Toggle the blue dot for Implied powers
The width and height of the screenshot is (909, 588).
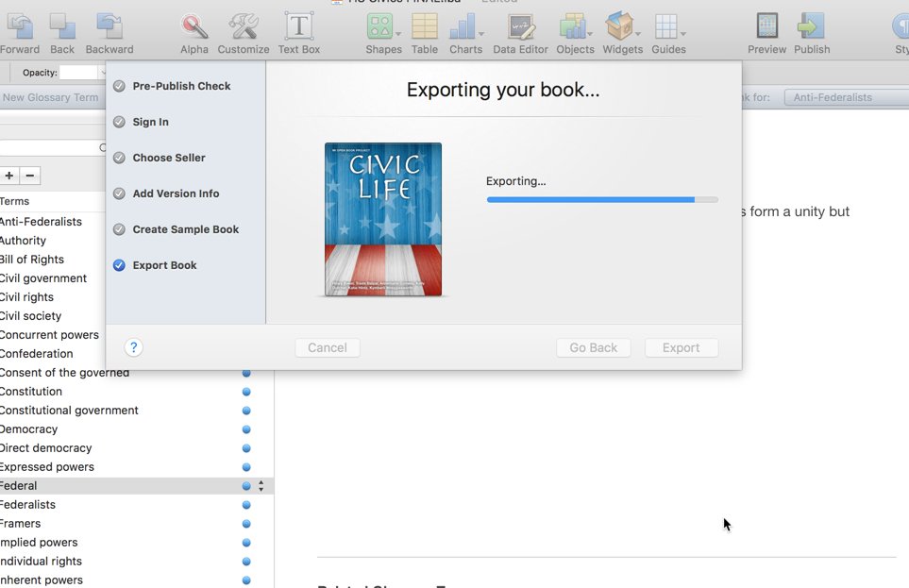246,543
